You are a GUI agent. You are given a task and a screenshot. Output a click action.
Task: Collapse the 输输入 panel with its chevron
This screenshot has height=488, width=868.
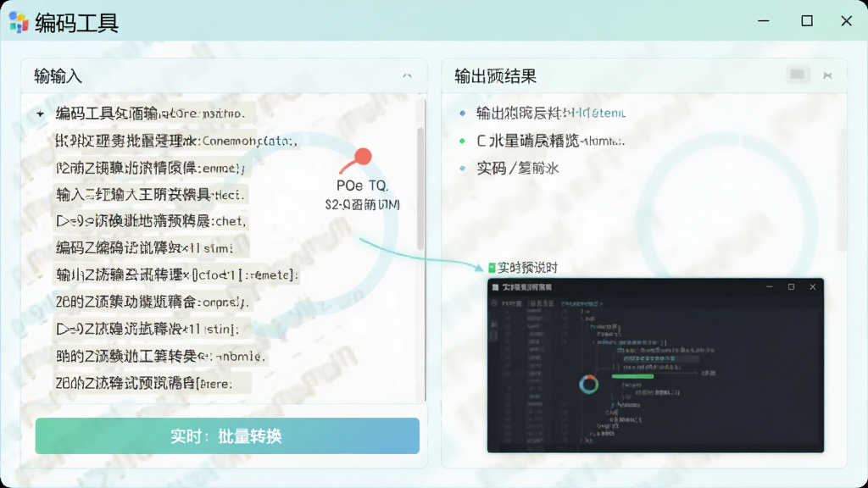coord(407,75)
